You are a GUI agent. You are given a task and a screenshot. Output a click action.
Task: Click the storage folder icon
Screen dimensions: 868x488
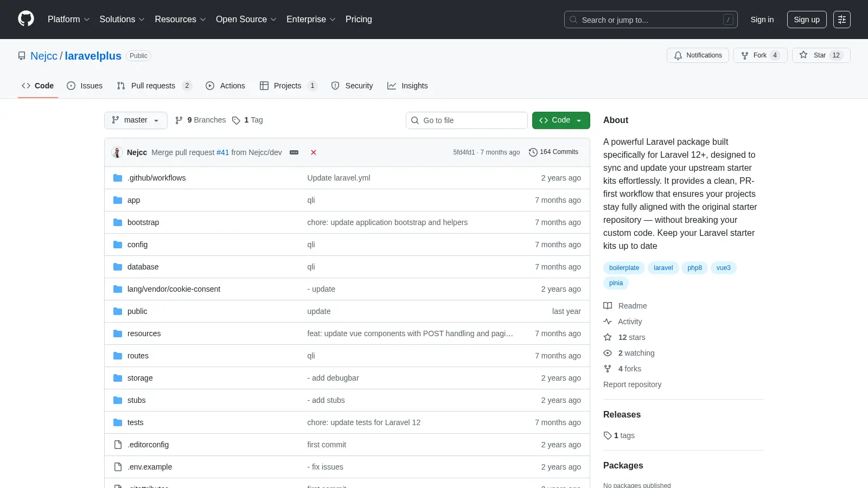tap(118, 378)
